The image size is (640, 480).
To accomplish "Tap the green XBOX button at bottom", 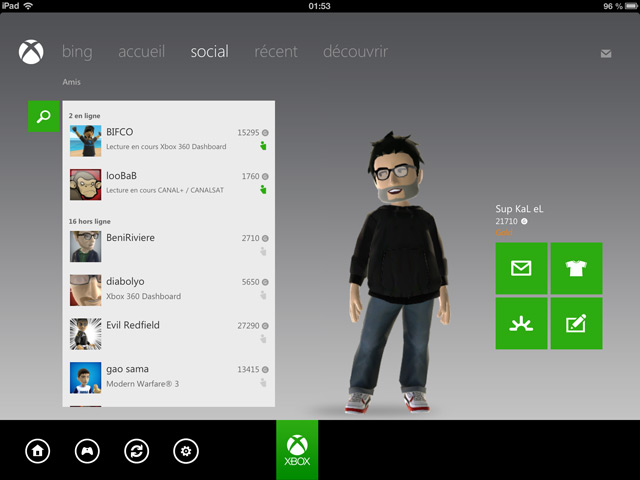I will tap(297, 450).
